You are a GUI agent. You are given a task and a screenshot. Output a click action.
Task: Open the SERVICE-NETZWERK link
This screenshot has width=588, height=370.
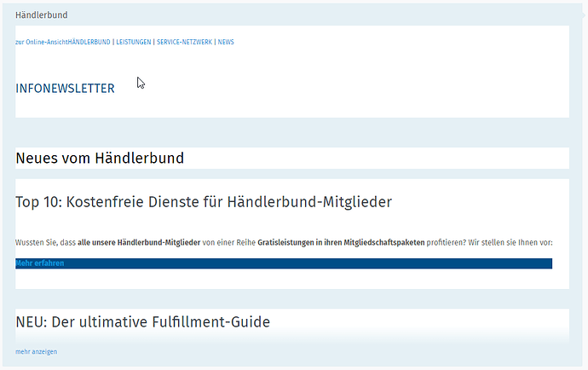185,42
